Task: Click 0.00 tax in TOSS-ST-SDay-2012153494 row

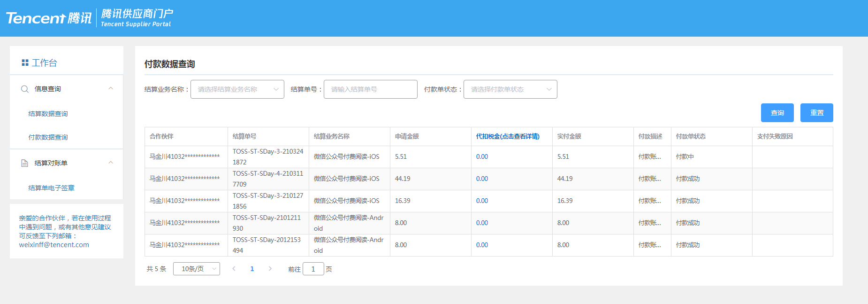Action: pos(482,245)
